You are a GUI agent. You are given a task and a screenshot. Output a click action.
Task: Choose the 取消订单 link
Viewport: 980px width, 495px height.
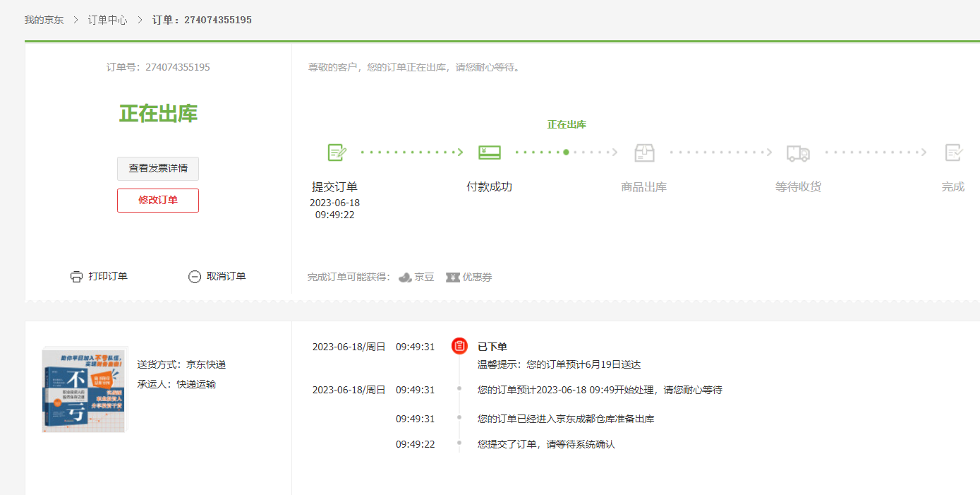click(x=226, y=277)
